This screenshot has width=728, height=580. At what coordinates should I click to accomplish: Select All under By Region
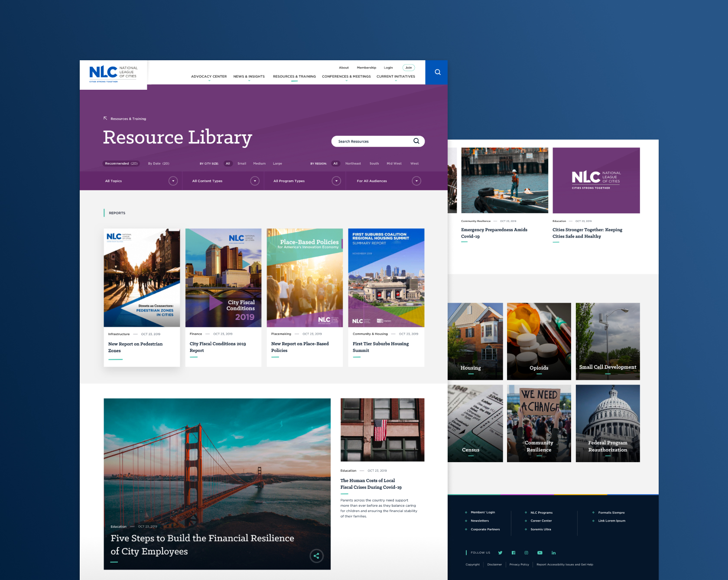click(x=335, y=163)
